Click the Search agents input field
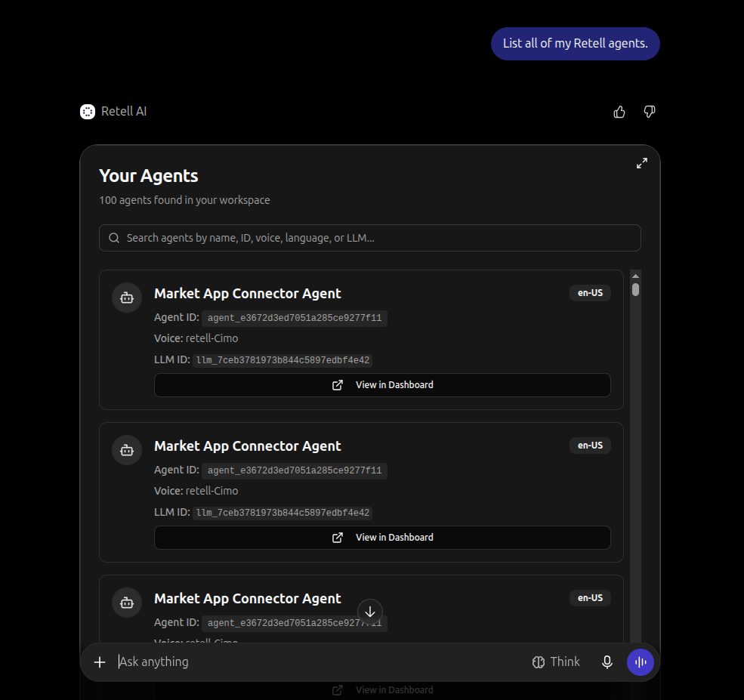Screen dimensions: 744x700 [x=370, y=238]
